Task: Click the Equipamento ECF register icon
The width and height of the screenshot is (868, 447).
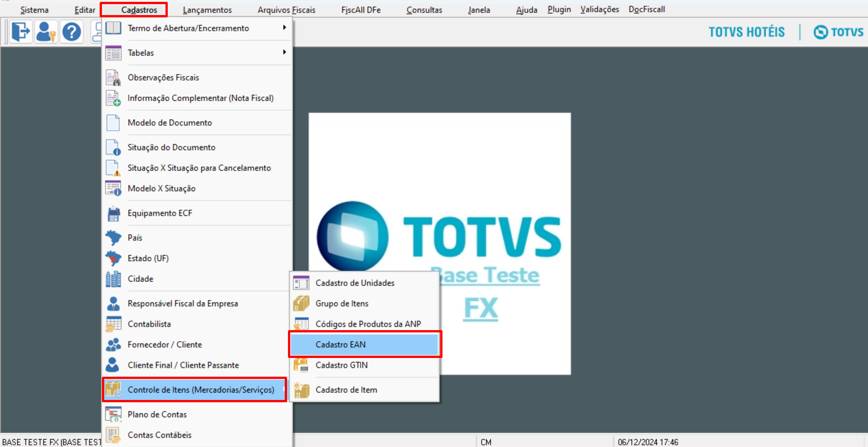Action: click(113, 213)
